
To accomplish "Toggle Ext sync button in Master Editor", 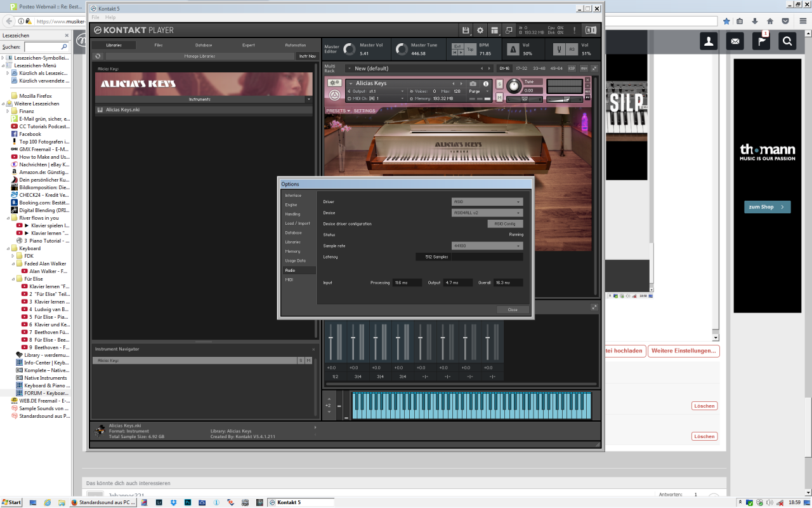I will tap(457, 46).
